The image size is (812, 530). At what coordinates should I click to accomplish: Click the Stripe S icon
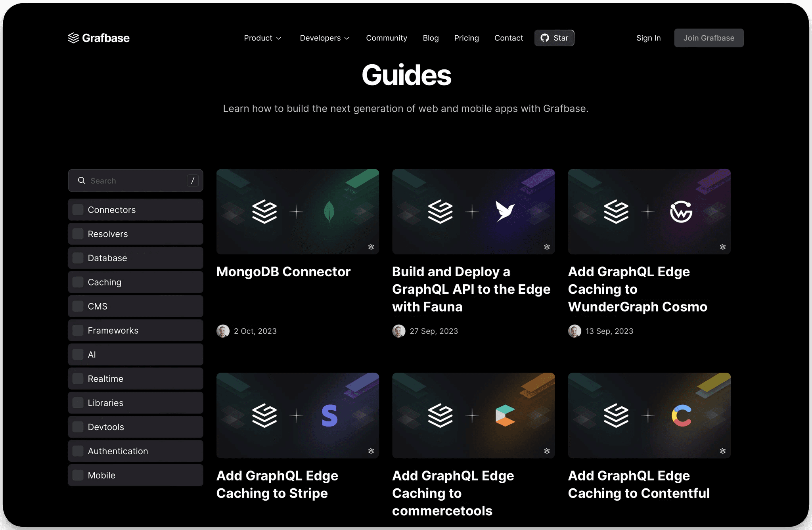[329, 415]
